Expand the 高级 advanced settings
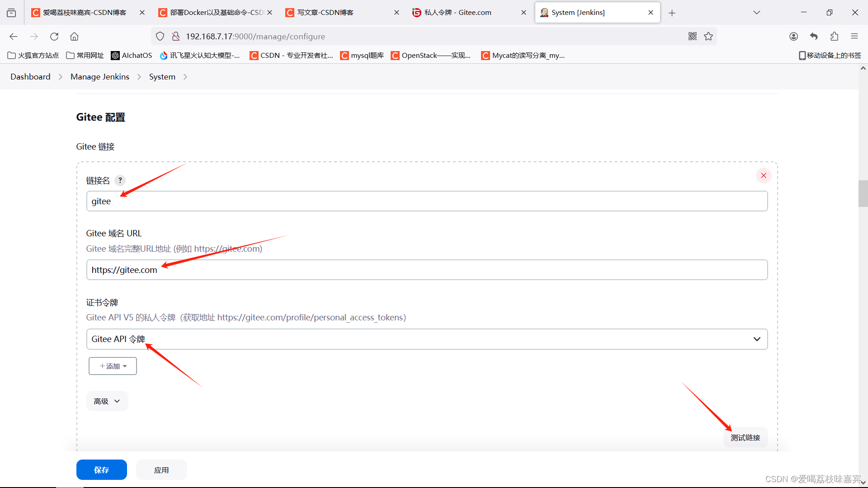The height and width of the screenshot is (488, 868). coord(107,401)
